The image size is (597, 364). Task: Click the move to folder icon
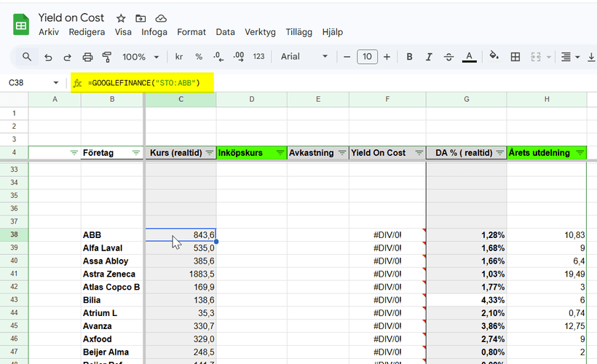[x=141, y=18]
